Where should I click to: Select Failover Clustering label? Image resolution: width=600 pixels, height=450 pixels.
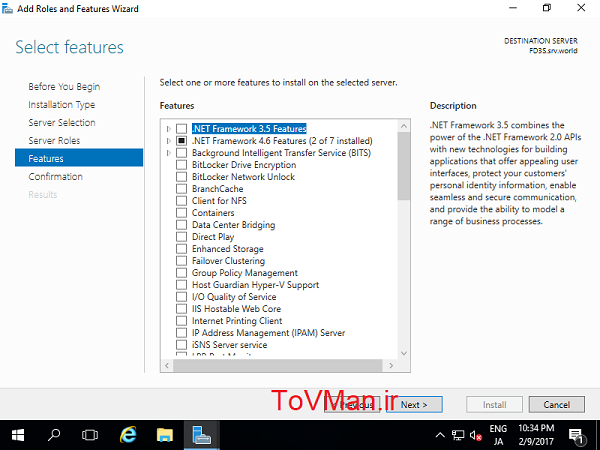pyautogui.click(x=228, y=261)
